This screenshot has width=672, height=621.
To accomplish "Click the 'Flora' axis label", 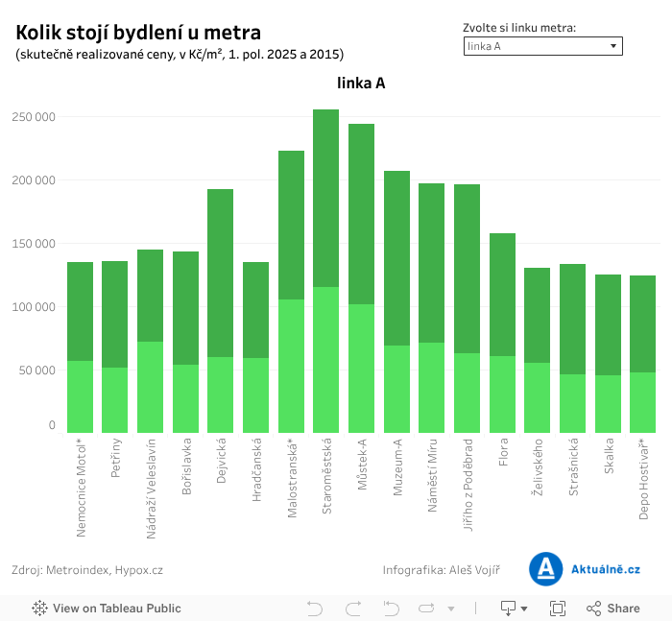I will (504, 452).
